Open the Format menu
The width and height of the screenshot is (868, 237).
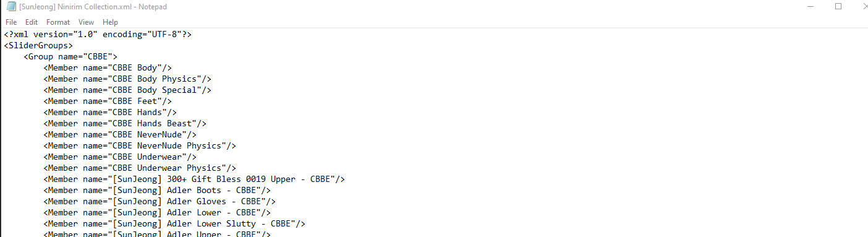tap(58, 22)
